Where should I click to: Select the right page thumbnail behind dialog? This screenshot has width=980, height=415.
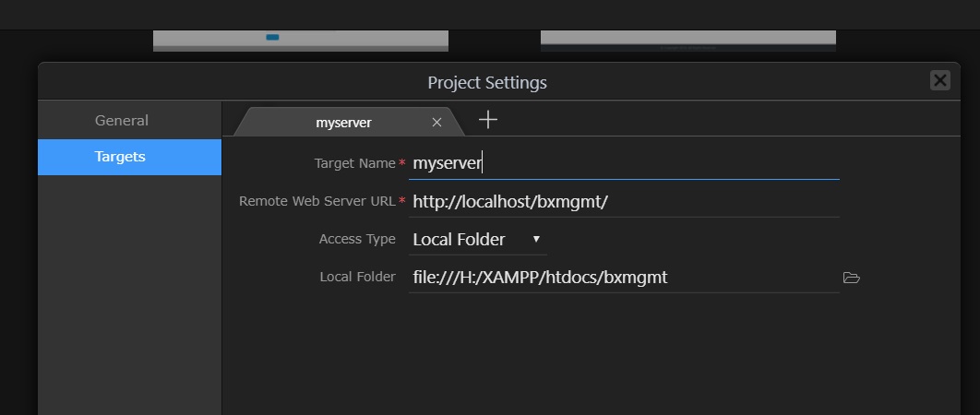pos(688,41)
